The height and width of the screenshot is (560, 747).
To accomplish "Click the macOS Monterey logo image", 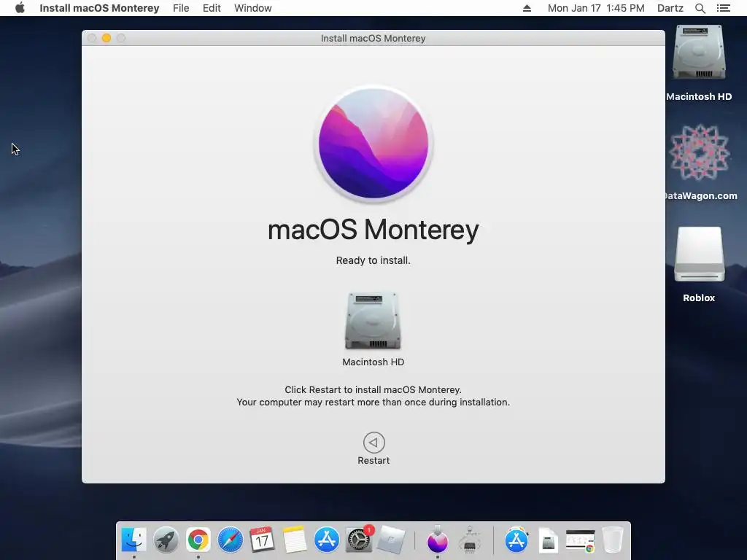I will pyautogui.click(x=373, y=144).
